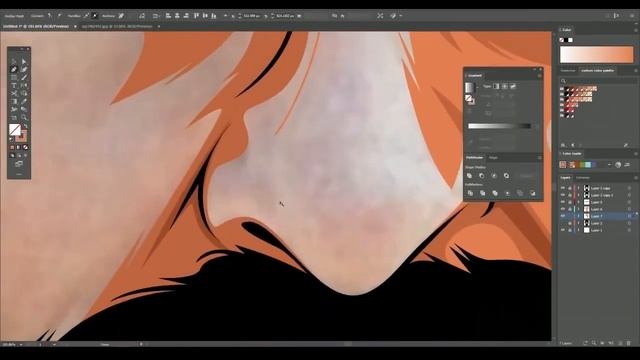The width and height of the screenshot is (640, 360).
Task: Click the Fill swatch in the toolbox
Action: [15, 129]
